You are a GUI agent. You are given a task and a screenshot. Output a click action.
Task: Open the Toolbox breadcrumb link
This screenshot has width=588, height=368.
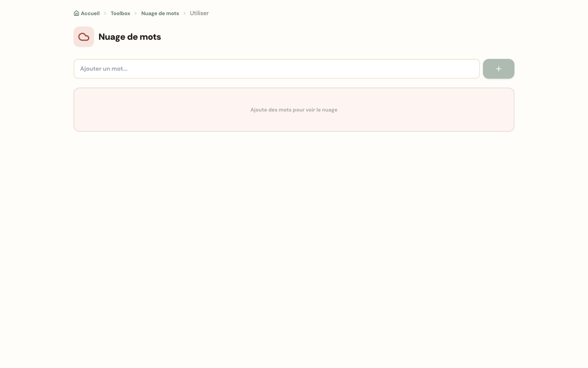click(x=121, y=13)
